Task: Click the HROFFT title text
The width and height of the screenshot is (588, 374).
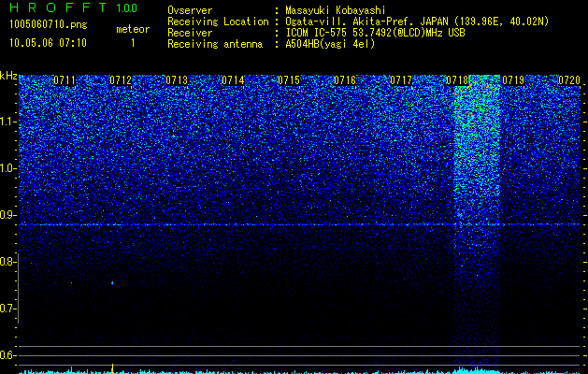Action: pos(58,7)
